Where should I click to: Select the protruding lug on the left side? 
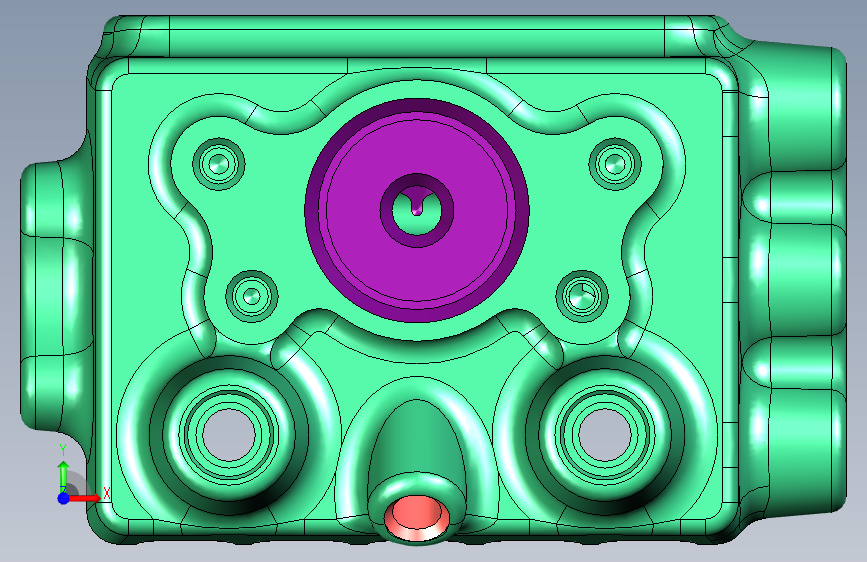tap(55, 296)
